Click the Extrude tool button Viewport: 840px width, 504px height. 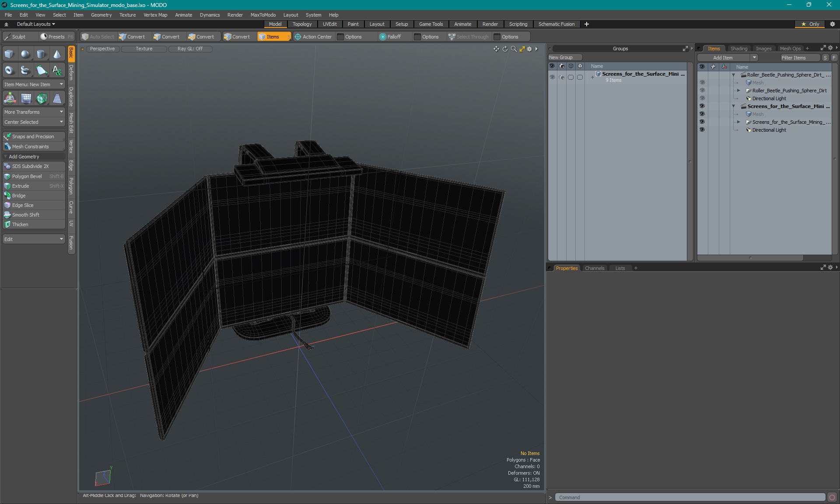[x=34, y=186]
